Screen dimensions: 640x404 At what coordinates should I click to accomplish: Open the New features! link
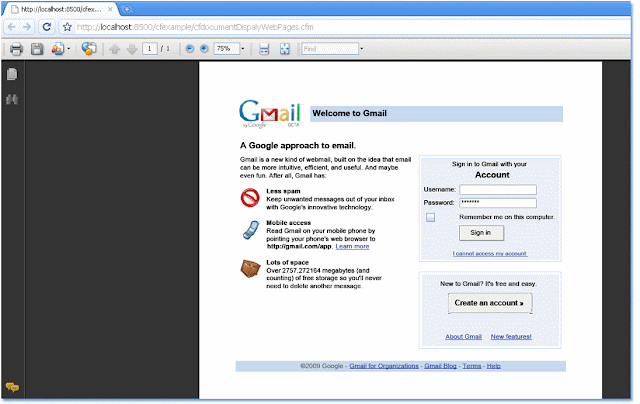point(511,337)
